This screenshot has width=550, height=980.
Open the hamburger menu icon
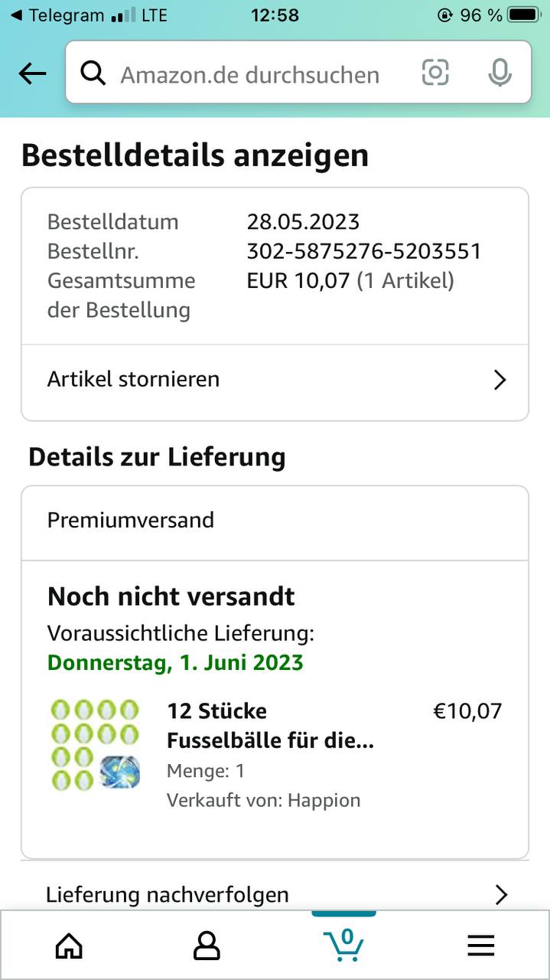481,946
